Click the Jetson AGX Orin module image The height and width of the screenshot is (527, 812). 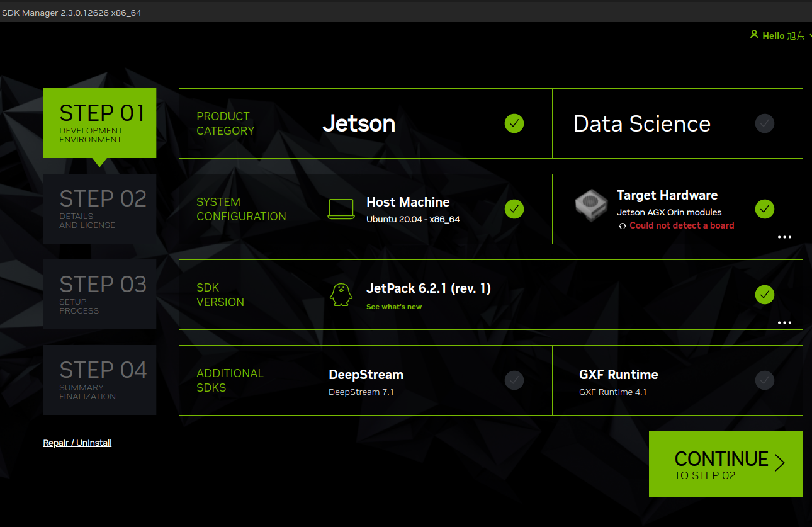591,205
